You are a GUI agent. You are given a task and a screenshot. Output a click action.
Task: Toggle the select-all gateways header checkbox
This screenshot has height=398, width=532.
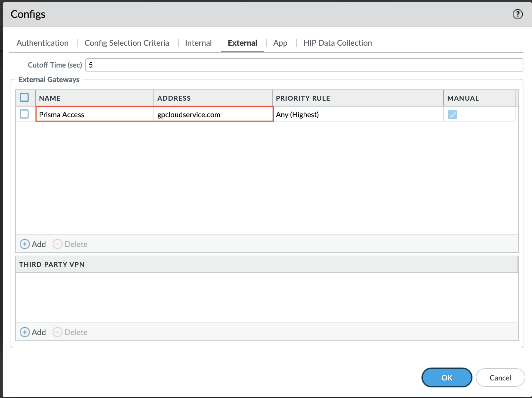pos(24,98)
